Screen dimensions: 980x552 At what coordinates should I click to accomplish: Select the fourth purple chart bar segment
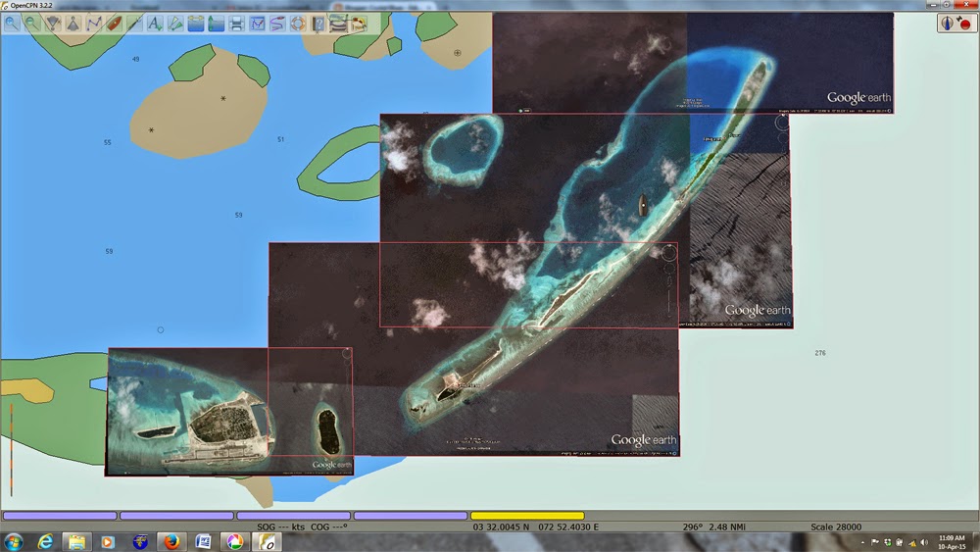[411, 516]
